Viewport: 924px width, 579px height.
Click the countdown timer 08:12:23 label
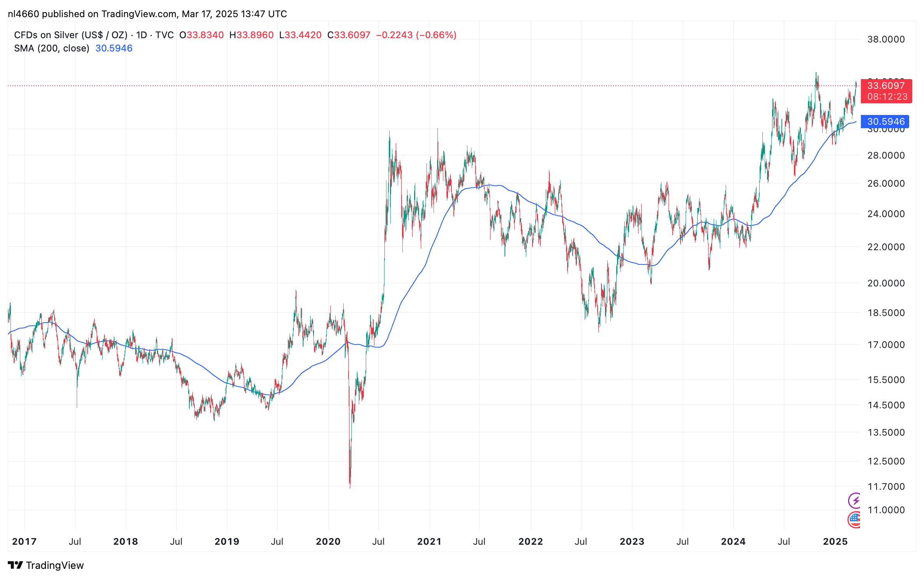[887, 97]
